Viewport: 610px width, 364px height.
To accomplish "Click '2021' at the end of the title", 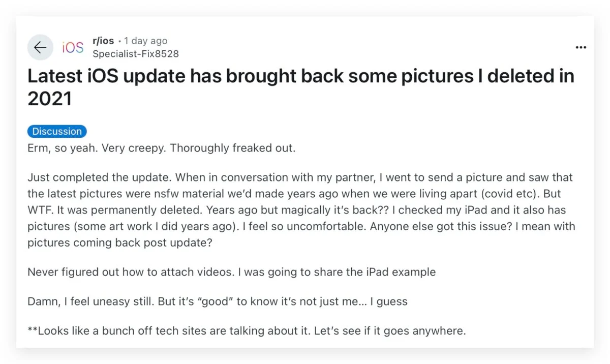I will pyautogui.click(x=49, y=99).
